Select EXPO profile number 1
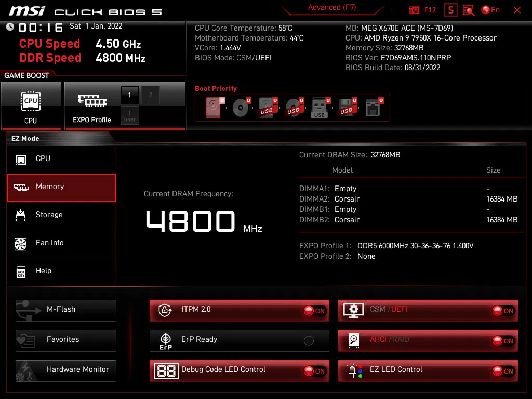532x399 pixels. pyautogui.click(x=129, y=95)
